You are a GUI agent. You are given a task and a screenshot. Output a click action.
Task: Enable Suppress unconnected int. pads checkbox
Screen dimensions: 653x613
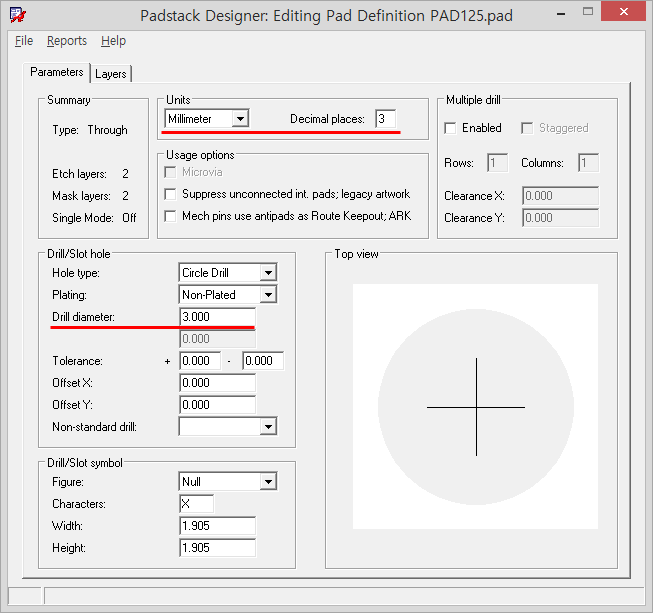170,194
